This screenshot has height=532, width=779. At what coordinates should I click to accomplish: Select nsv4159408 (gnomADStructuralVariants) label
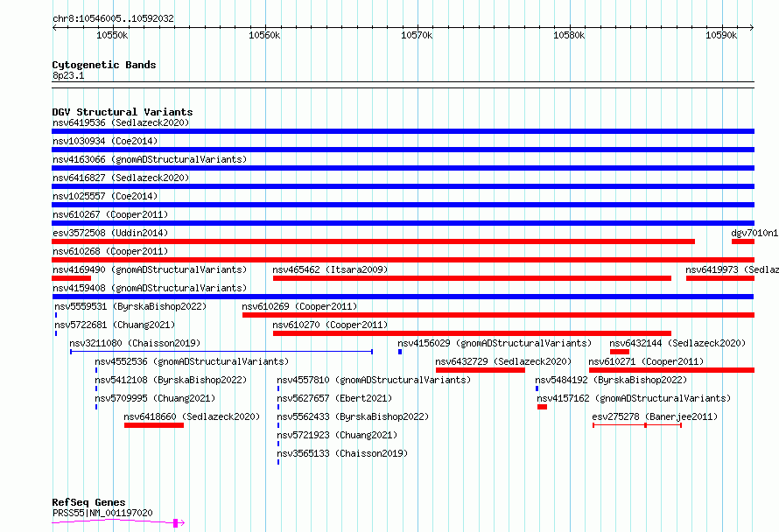[x=150, y=288]
